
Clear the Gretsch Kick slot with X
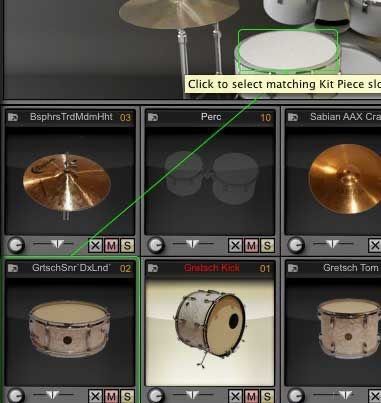pos(235,396)
